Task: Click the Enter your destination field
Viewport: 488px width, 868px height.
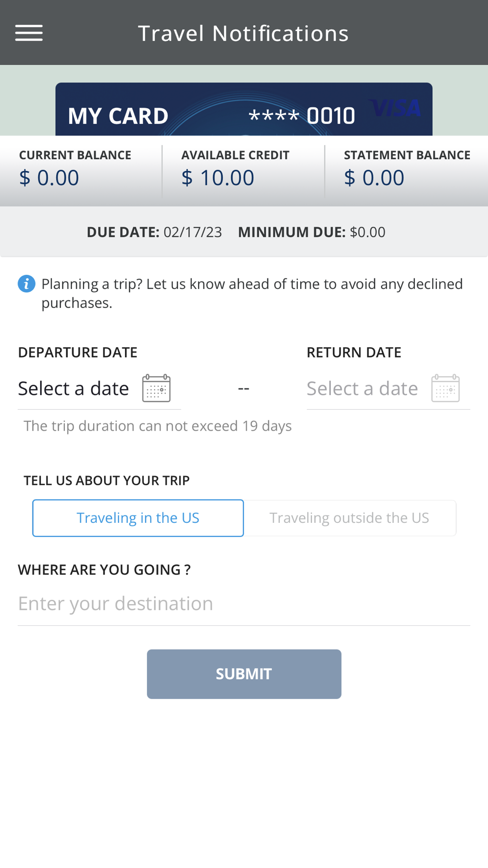Action: pos(244,604)
